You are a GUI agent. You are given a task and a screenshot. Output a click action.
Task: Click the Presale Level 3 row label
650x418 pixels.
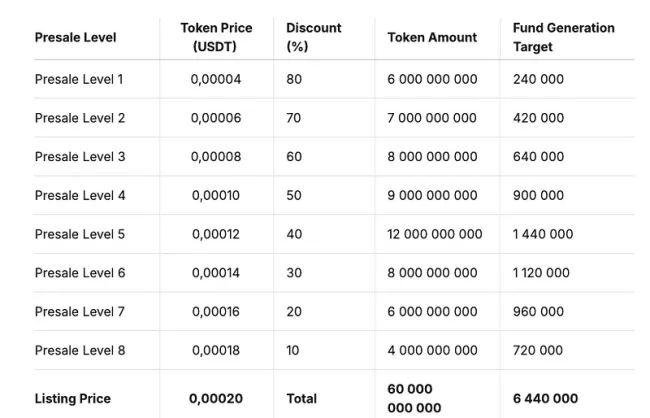click(80, 157)
